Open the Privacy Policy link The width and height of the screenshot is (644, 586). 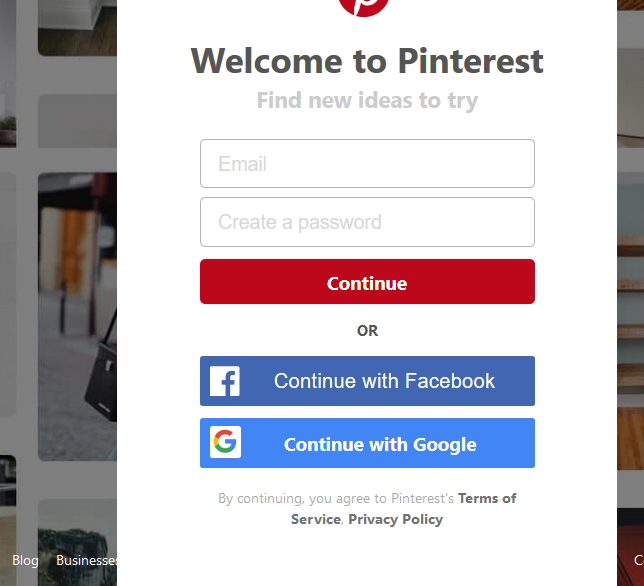[395, 519]
